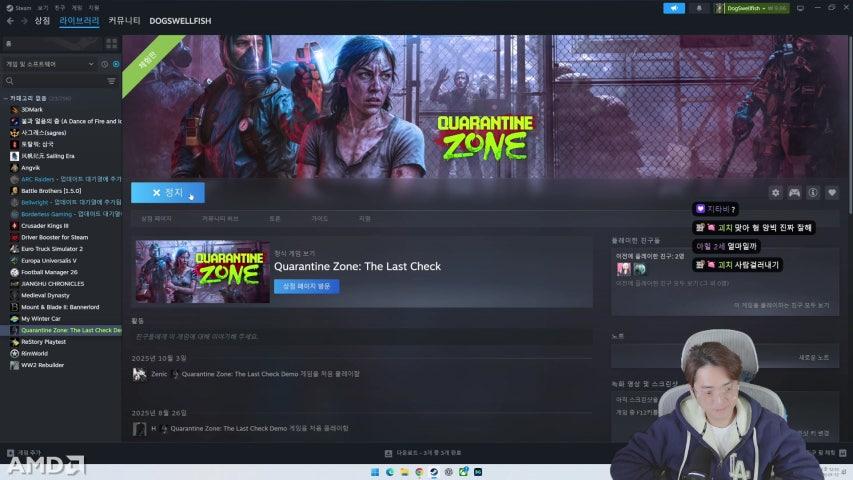This screenshot has width=853, height=480.
Task: Click the Quarantine Zone game thumbnail
Action: pos(202,272)
